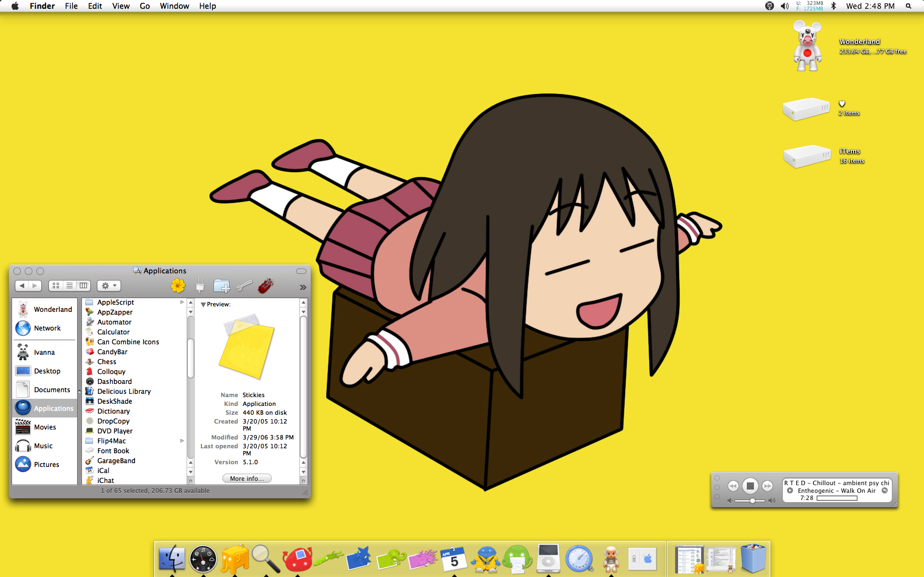Click the red splatter icon in the Finder toolbar
Viewport: 924px width, 577px height.
click(x=266, y=285)
